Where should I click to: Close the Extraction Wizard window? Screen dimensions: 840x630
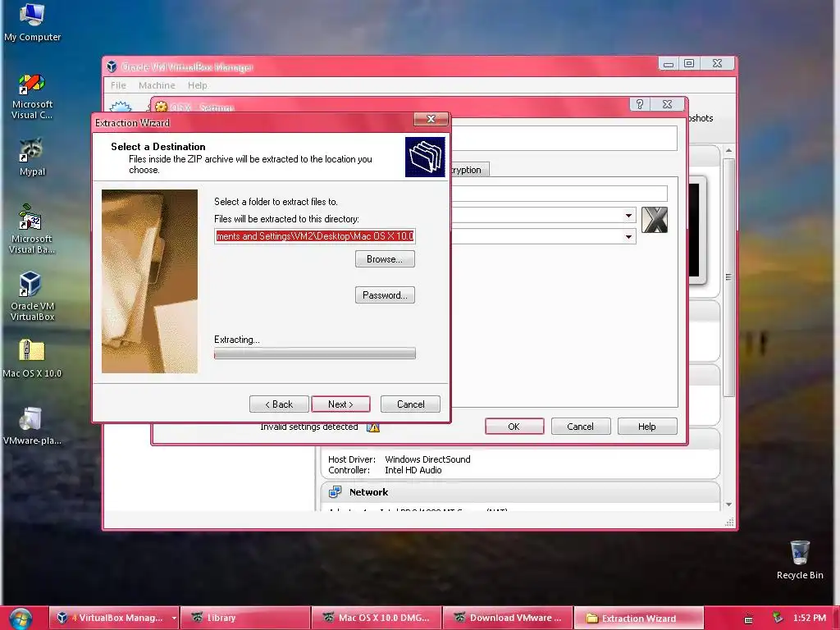click(431, 119)
